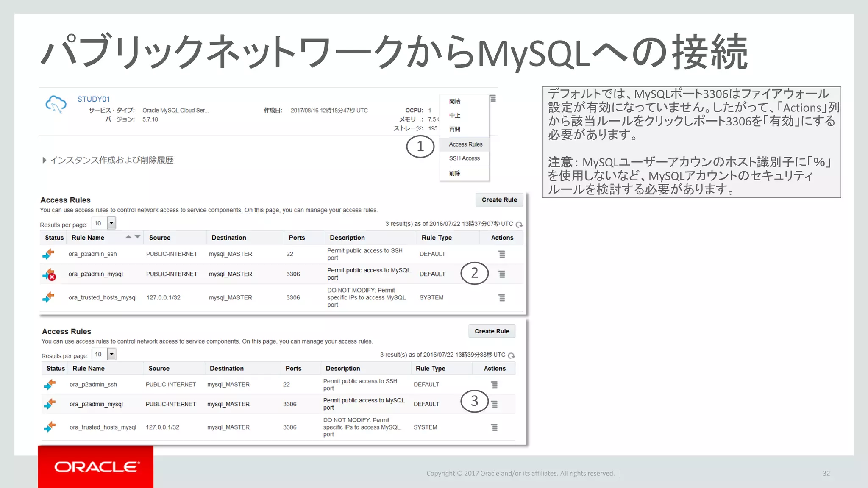This screenshot has height=488, width=868.
Task: Click the Source column header in upper table
Action: 159,238
